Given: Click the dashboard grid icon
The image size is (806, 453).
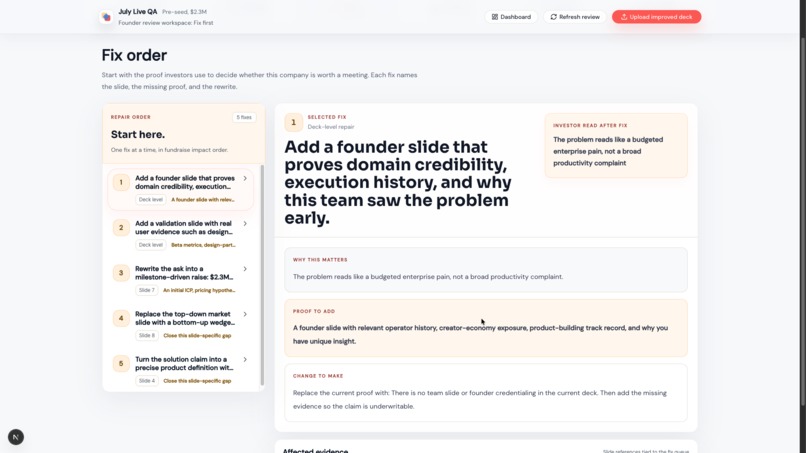Looking at the screenshot, I should point(494,17).
